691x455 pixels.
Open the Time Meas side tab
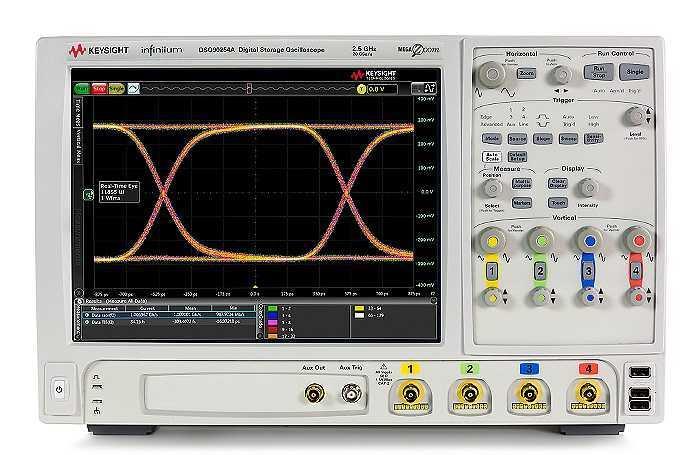[x=77, y=107]
